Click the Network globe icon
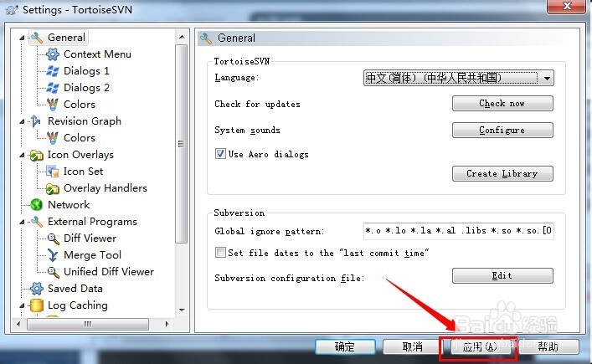This screenshot has width=592, height=364. [x=37, y=205]
